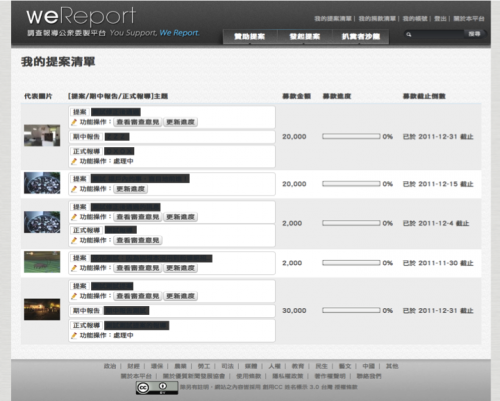Click pencil icon in the row ending 2011-11-30
Viewport: 500px width, 401px height.
point(74,268)
